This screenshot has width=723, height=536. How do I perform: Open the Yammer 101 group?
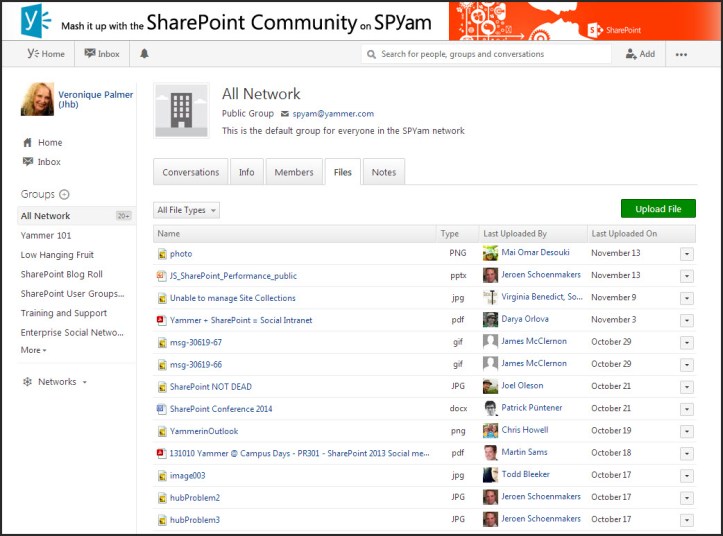coord(46,235)
